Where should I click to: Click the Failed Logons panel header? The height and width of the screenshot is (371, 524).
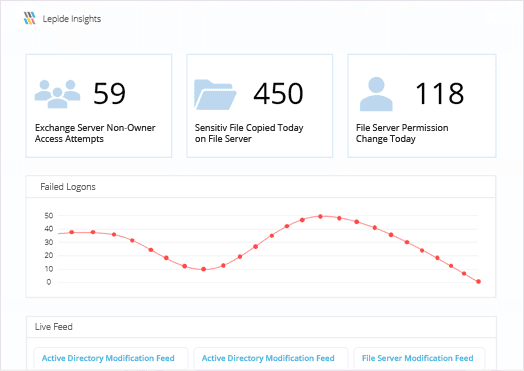tap(261, 187)
